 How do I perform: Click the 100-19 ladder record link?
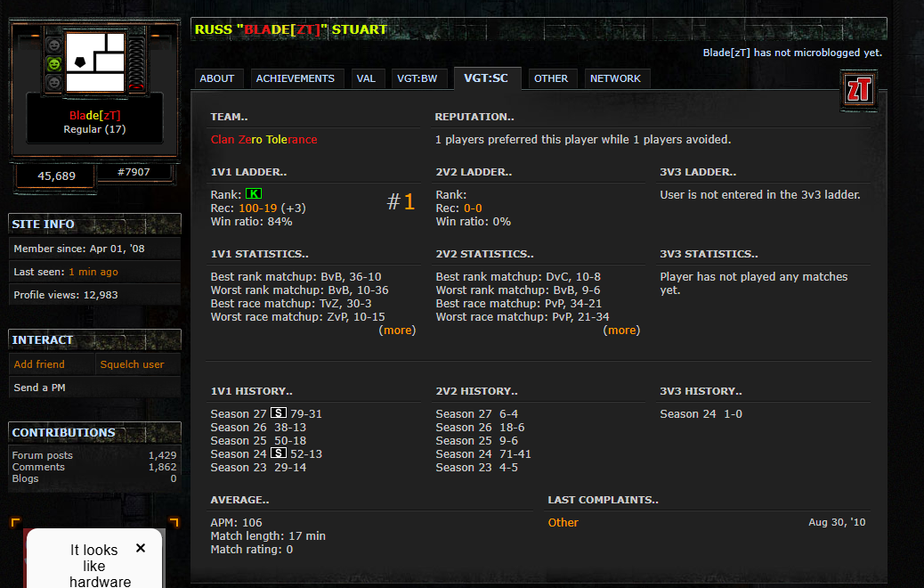[x=257, y=208]
